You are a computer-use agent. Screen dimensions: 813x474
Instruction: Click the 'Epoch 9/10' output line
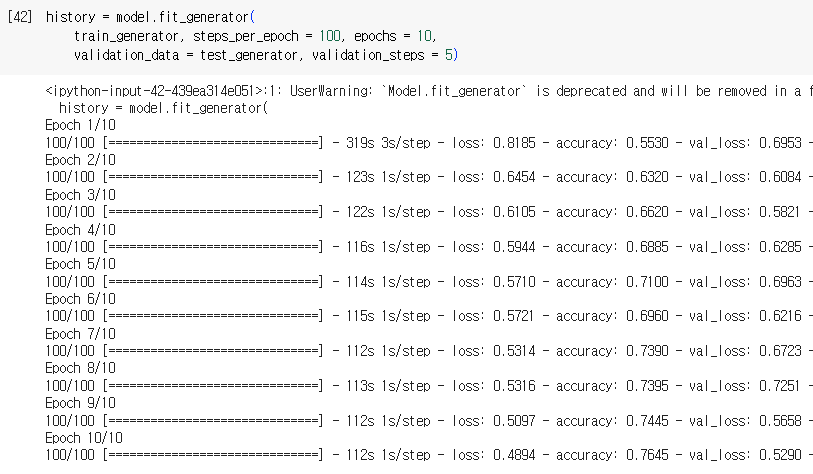(x=80, y=403)
